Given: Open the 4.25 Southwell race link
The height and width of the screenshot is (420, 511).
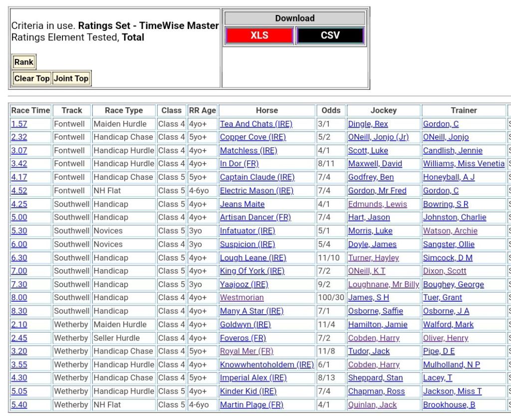Looking at the screenshot, I should pyautogui.click(x=19, y=204).
